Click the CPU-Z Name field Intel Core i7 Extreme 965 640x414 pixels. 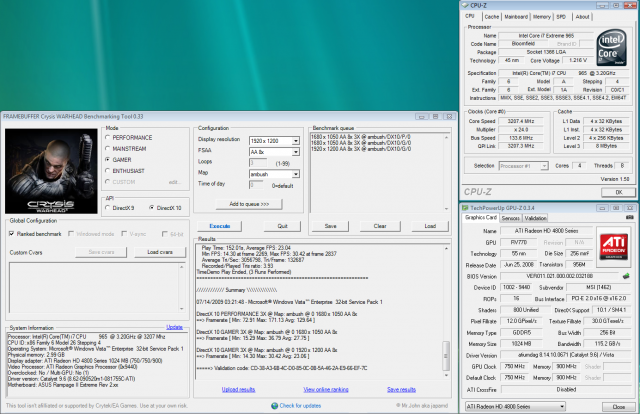point(546,36)
